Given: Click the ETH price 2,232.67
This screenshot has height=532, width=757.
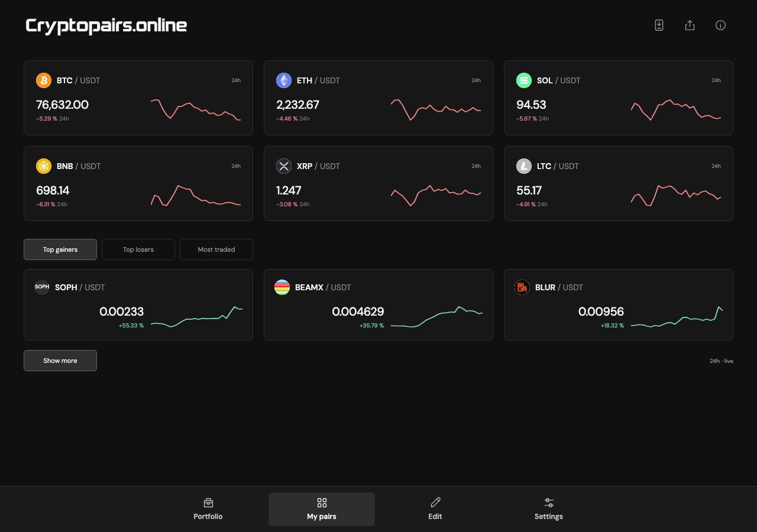Looking at the screenshot, I should (x=297, y=105).
